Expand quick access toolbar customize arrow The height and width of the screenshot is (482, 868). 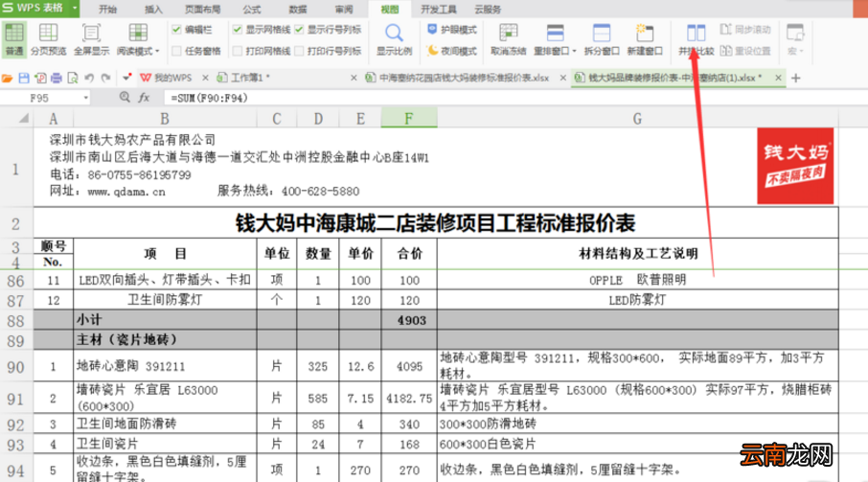click(126, 78)
